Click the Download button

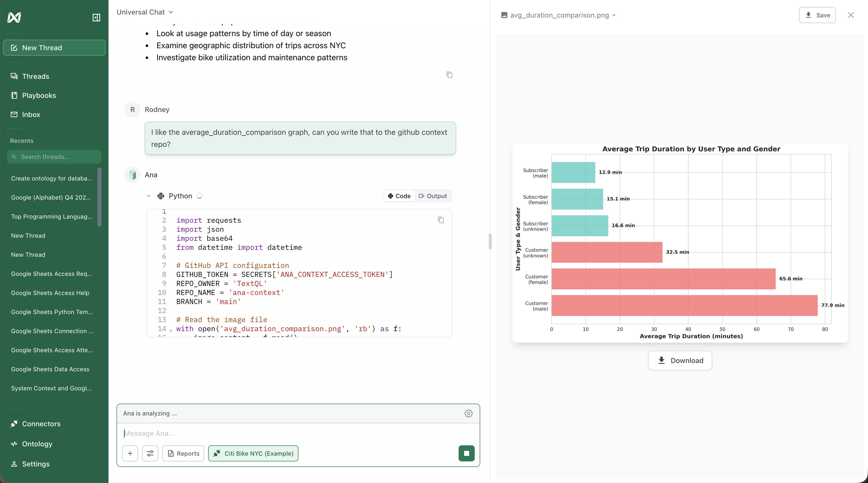point(680,360)
